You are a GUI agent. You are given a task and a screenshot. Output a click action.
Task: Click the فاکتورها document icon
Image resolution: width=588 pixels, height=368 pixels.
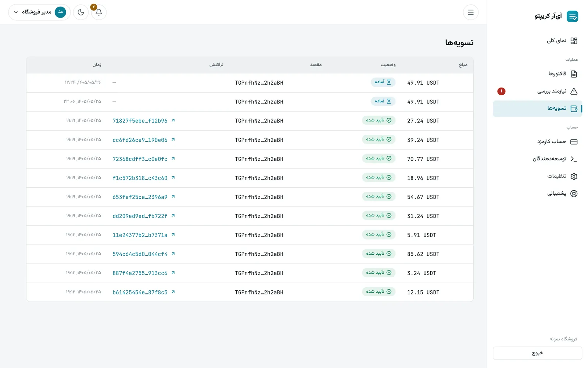click(x=574, y=74)
